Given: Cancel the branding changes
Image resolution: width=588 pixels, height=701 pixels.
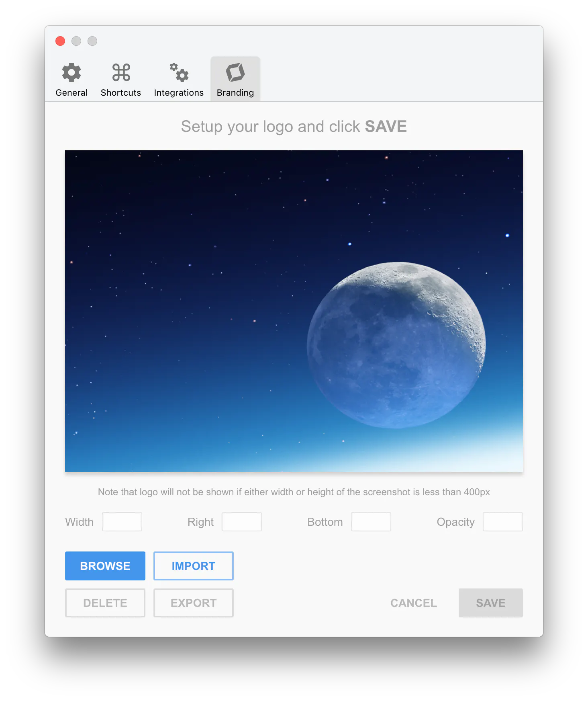Looking at the screenshot, I should click(414, 603).
